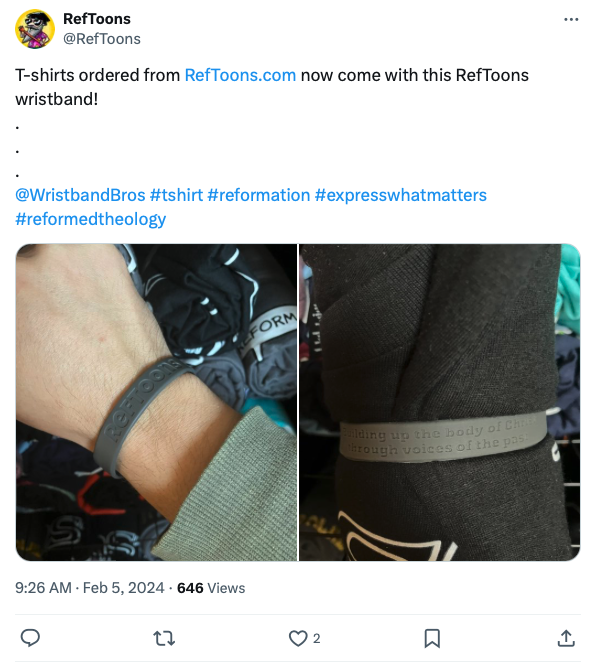Open the share icon menu
Image resolution: width=596 pixels, height=670 pixels.
click(x=566, y=638)
